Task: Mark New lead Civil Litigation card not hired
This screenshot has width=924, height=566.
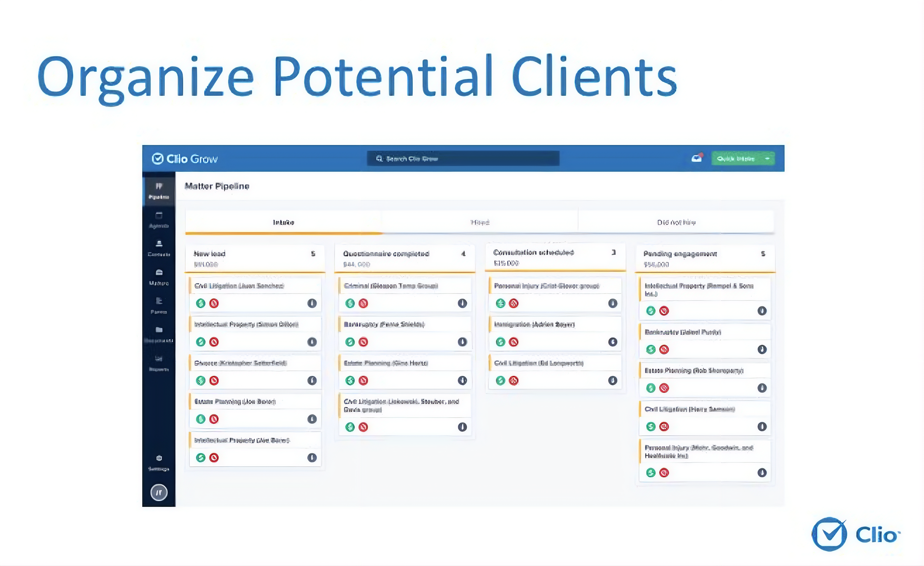Action: (214, 303)
